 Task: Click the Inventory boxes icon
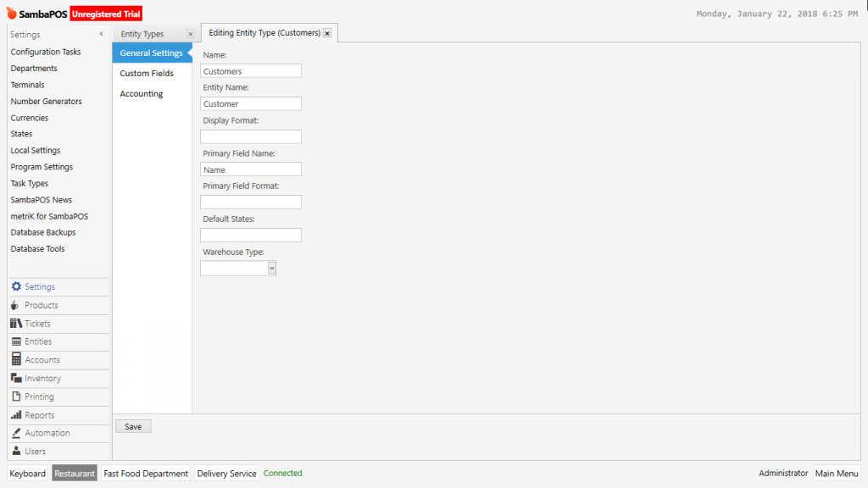[16, 378]
